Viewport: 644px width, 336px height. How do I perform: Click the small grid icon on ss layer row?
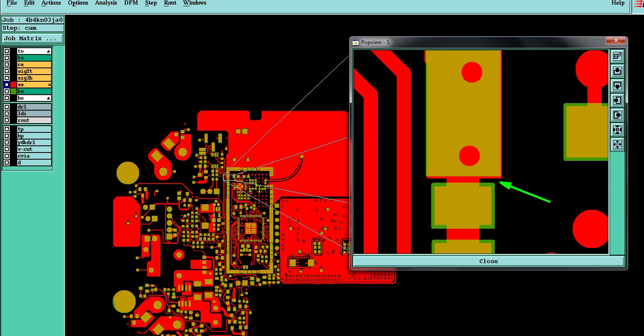coord(49,85)
